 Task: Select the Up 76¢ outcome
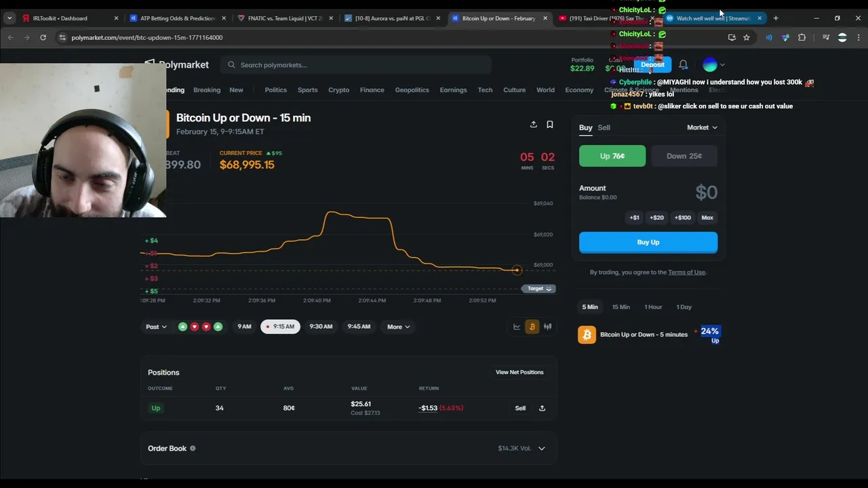(x=612, y=156)
